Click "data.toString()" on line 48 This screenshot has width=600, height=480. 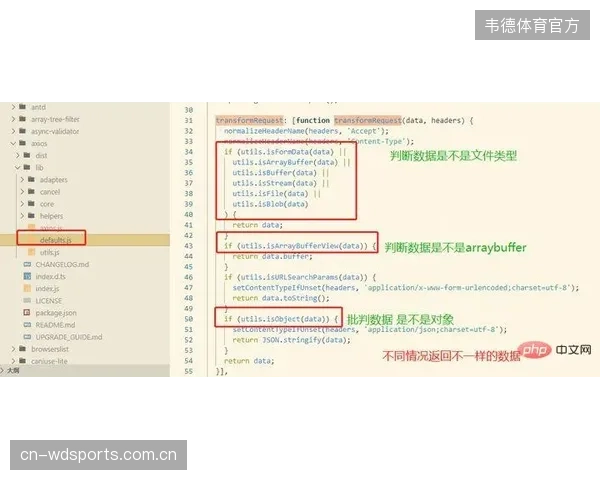293,298
